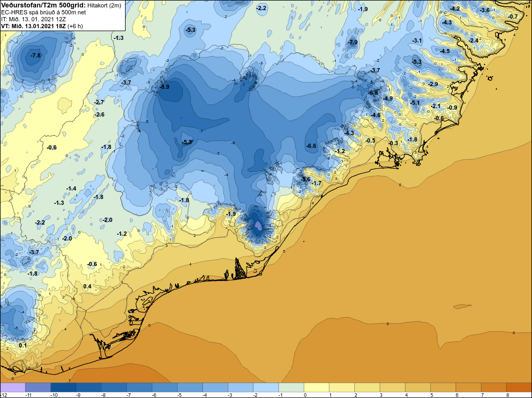Select legend swatch between 5 and 6

coord(444,387)
